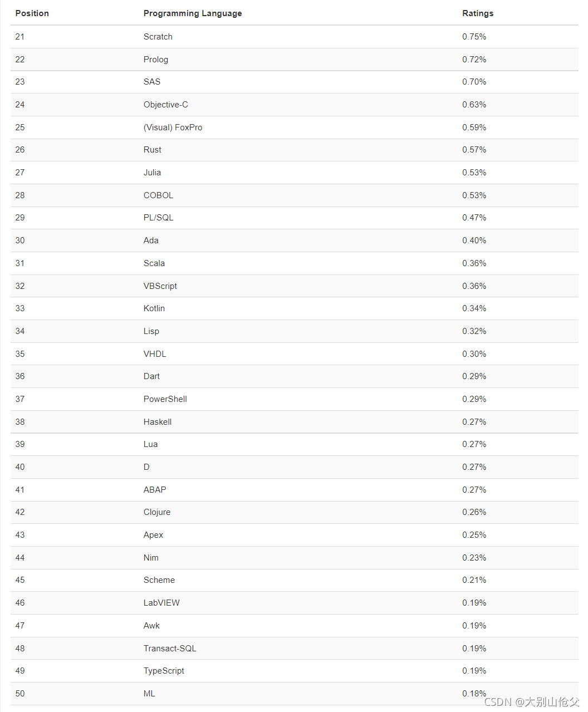Select the Scratch language row
The image size is (588, 712).
[x=294, y=37]
